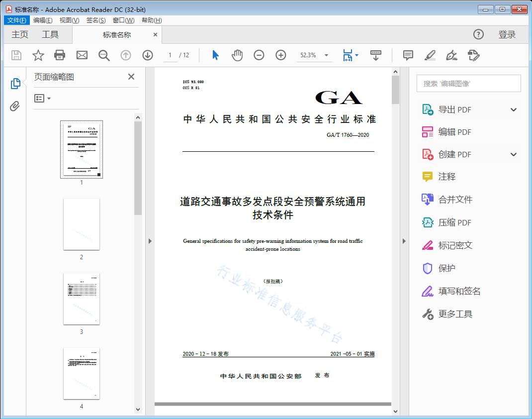The image size is (532, 419).
Task: Select the page 3 thumbnail
Action: pyautogui.click(x=82, y=299)
